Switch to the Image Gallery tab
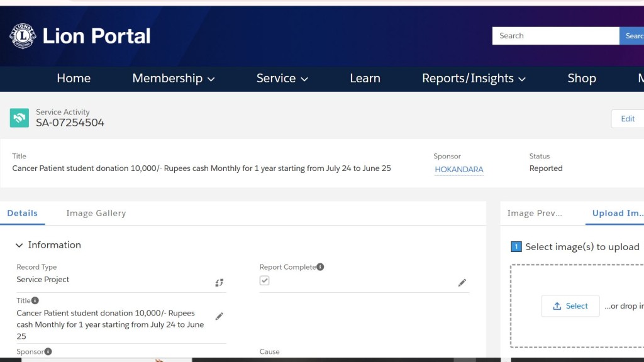The width and height of the screenshot is (644, 362). [96, 213]
